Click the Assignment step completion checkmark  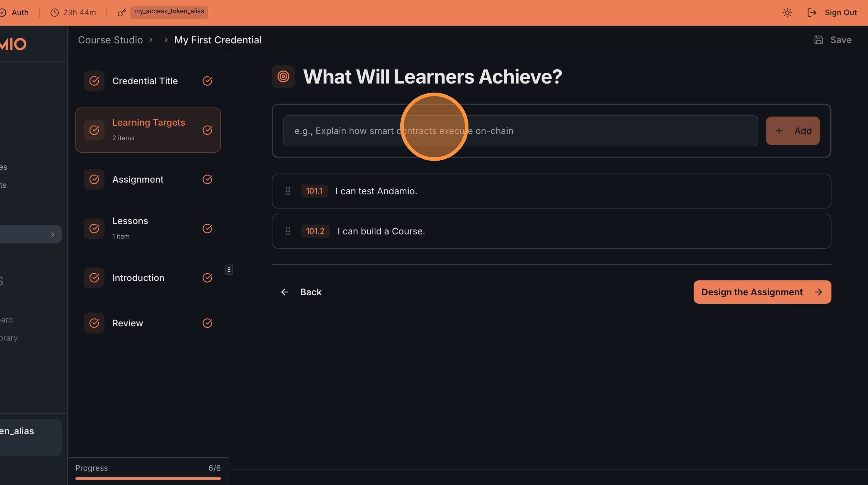coord(207,179)
